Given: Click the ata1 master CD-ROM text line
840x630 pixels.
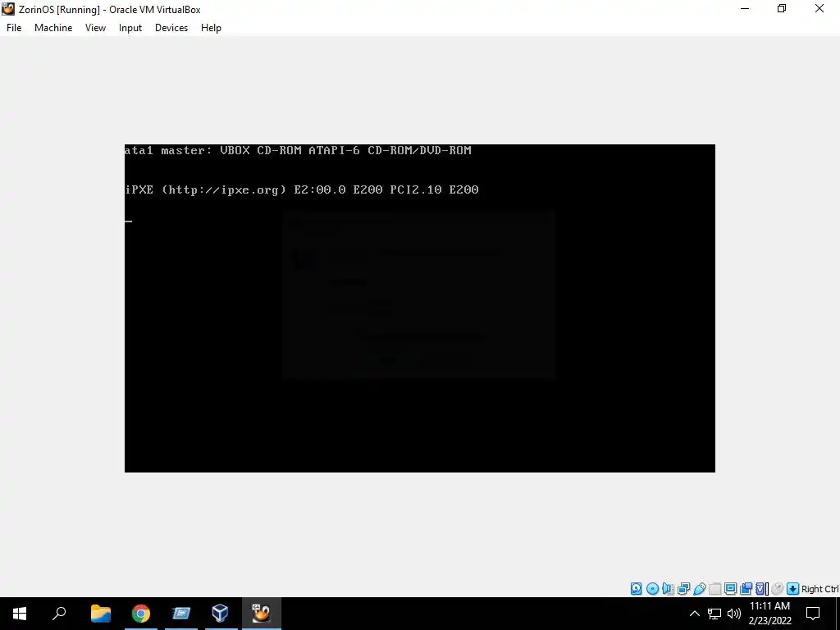Looking at the screenshot, I should coord(298,151).
